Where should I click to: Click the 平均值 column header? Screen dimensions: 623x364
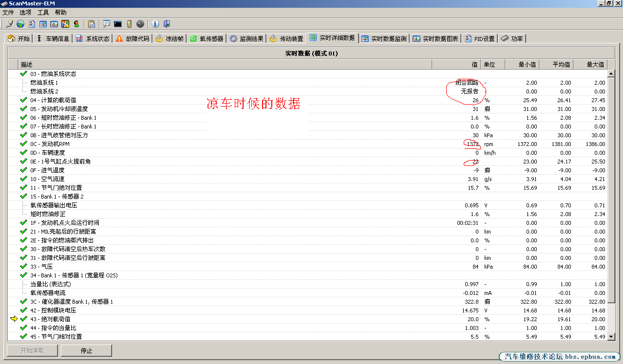click(556, 64)
